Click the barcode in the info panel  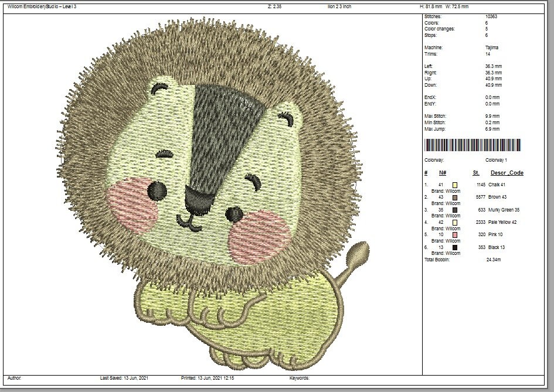point(473,145)
